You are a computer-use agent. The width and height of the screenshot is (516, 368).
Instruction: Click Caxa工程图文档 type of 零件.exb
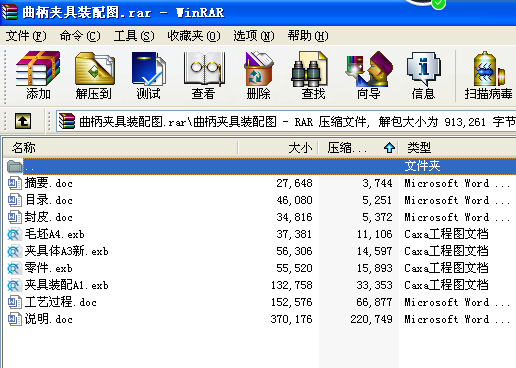pyautogui.click(x=446, y=268)
